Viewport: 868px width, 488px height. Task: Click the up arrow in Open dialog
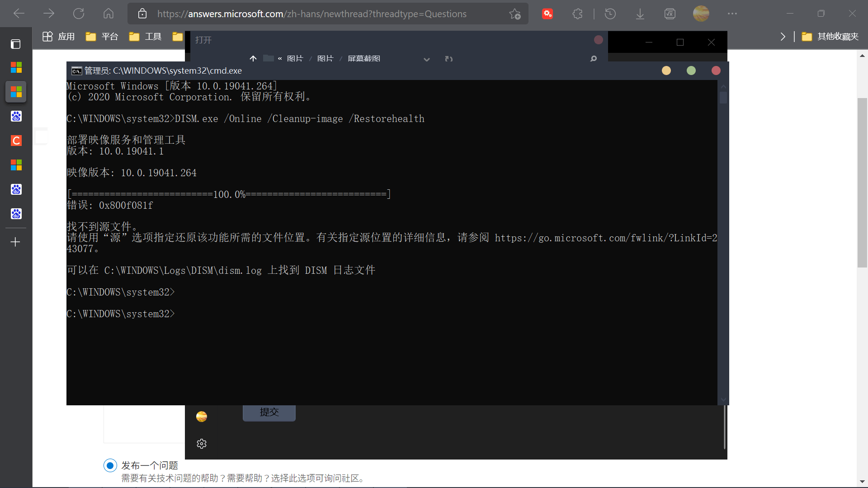253,58
